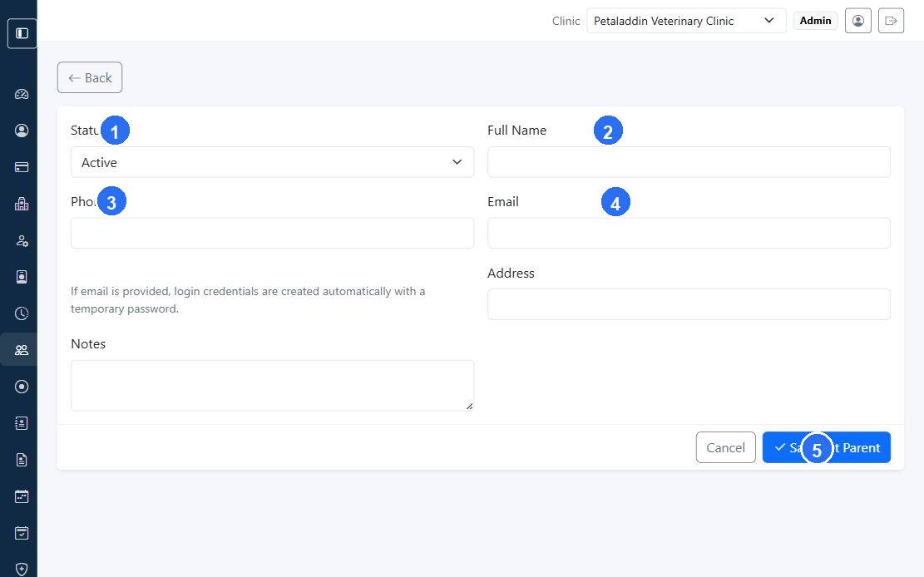Open the hospital building icon in sidebar

tap(22, 204)
